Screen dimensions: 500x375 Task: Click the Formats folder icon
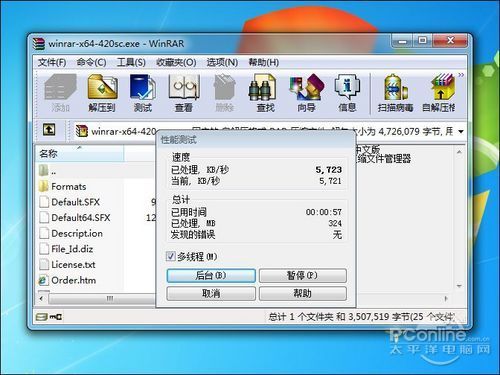pos(44,186)
